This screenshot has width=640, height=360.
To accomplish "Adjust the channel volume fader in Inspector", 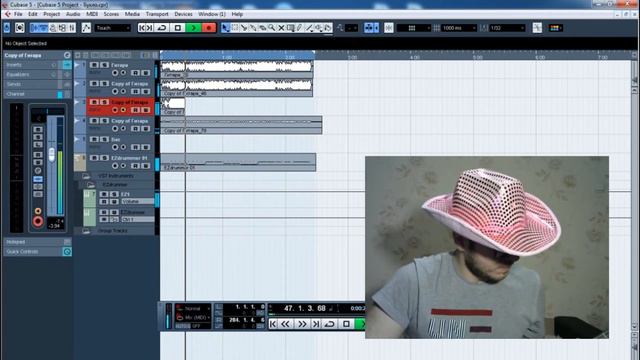I will [x=51, y=154].
